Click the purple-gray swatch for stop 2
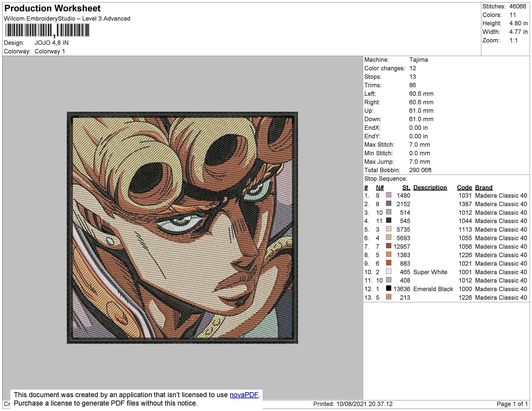The width and height of the screenshot is (532, 411). (389, 203)
